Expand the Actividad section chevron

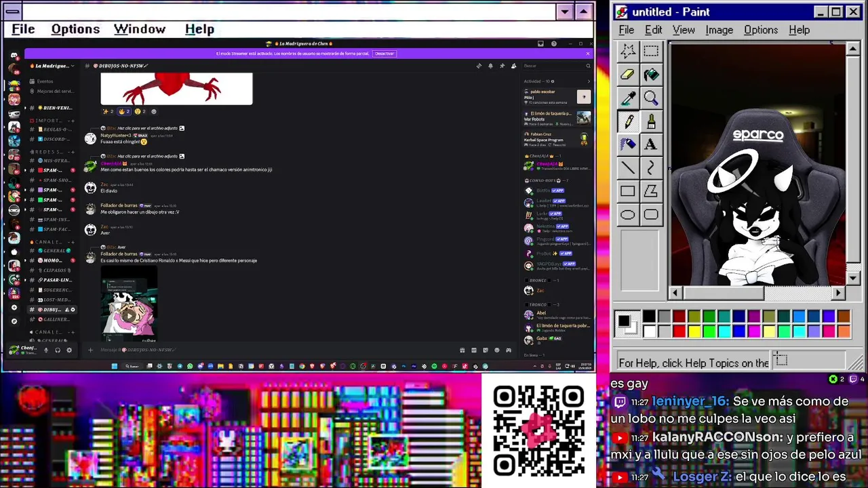pyautogui.click(x=589, y=81)
